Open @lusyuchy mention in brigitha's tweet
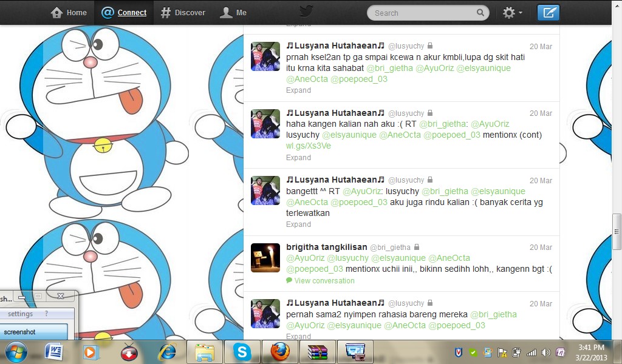Image resolution: width=622 pixels, height=364 pixels. [348, 258]
